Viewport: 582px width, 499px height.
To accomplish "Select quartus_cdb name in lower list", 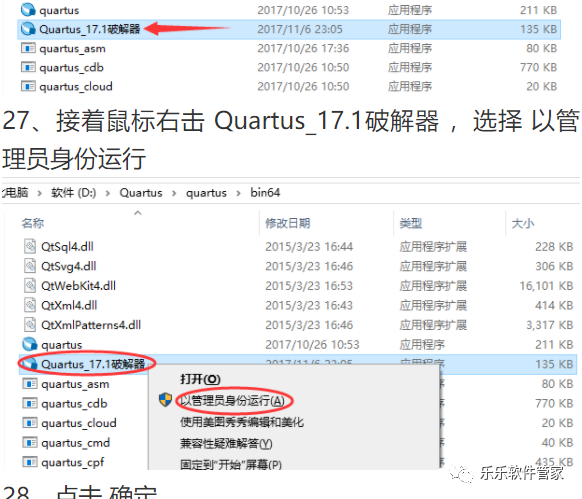I will tap(74, 403).
